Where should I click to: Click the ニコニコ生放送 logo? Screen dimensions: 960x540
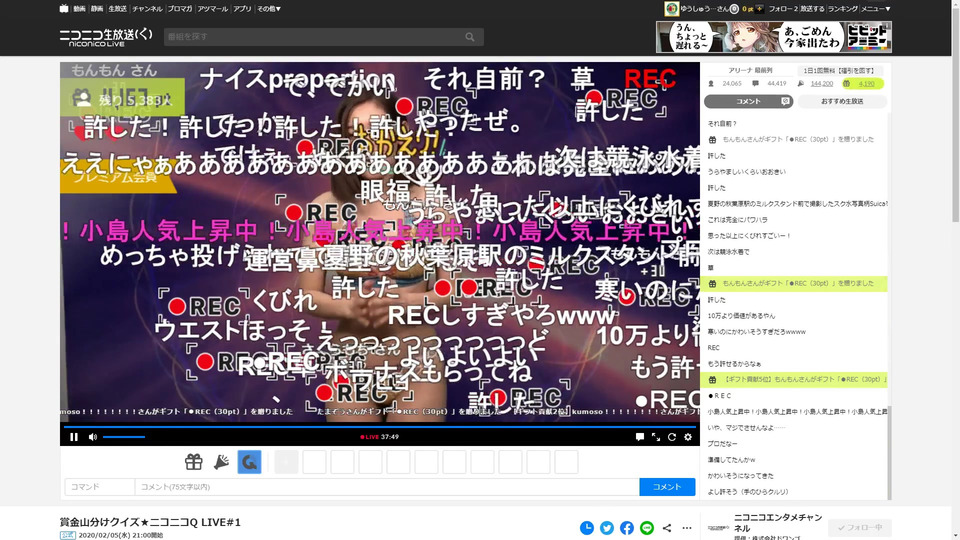point(106,37)
